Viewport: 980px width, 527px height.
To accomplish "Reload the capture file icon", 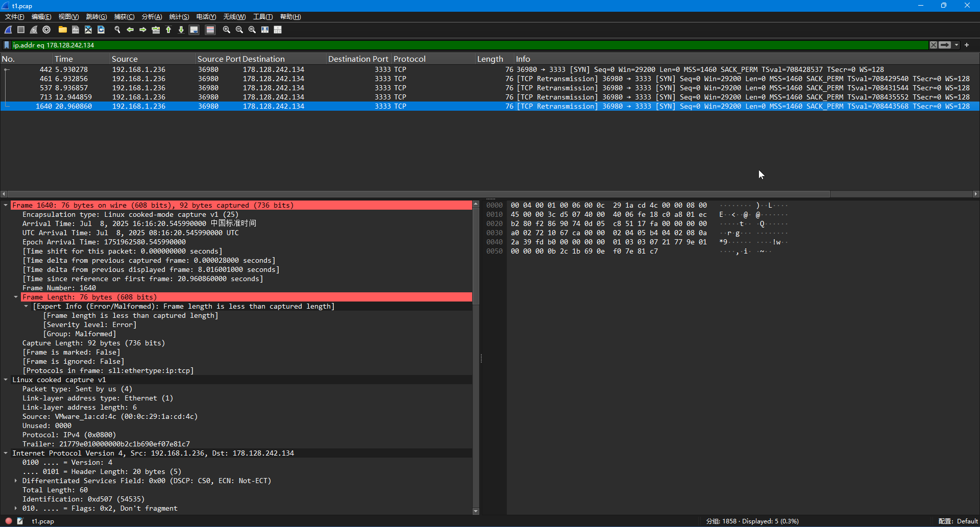I will point(101,30).
